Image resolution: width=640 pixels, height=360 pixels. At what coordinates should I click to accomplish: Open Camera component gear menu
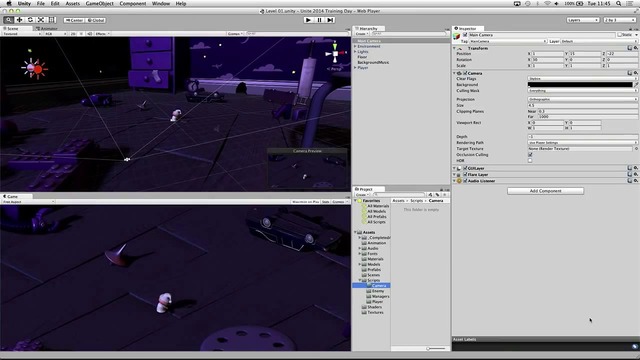(x=636, y=73)
